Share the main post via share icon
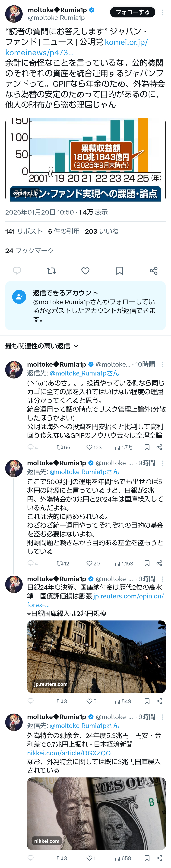This screenshot has height=868, width=171. pos(153,271)
